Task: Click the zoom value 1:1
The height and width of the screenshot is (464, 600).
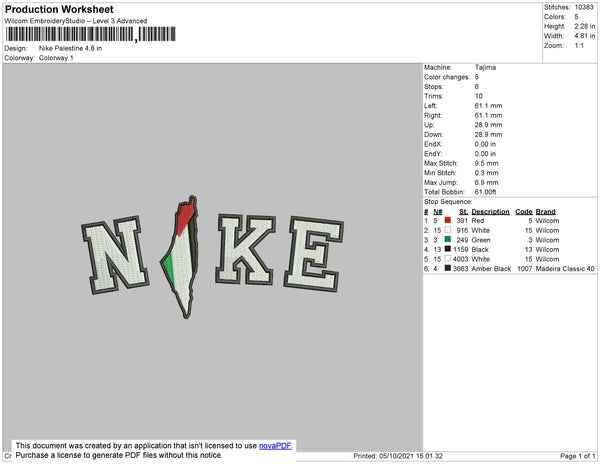Action: [579, 46]
